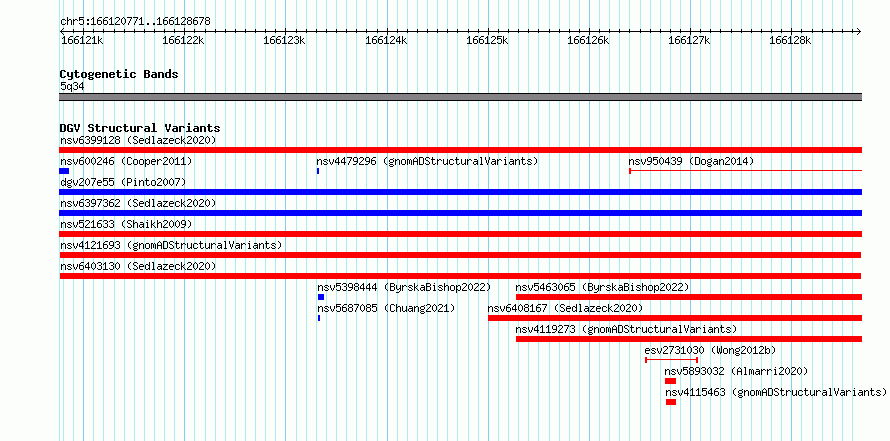The image size is (890, 441).
Task: Click the blue dgv207e55 variant bar
Action: (x=460, y=192)
